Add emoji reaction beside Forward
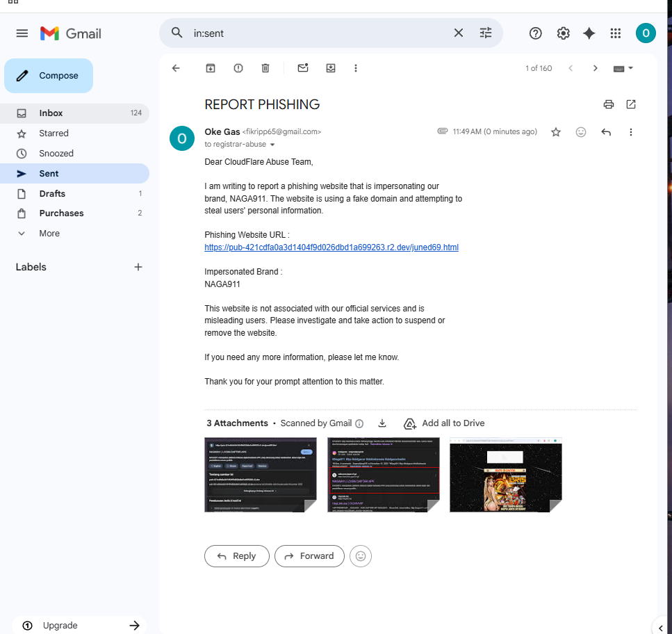This screenshot has height=634, width=672. point(361,556)
